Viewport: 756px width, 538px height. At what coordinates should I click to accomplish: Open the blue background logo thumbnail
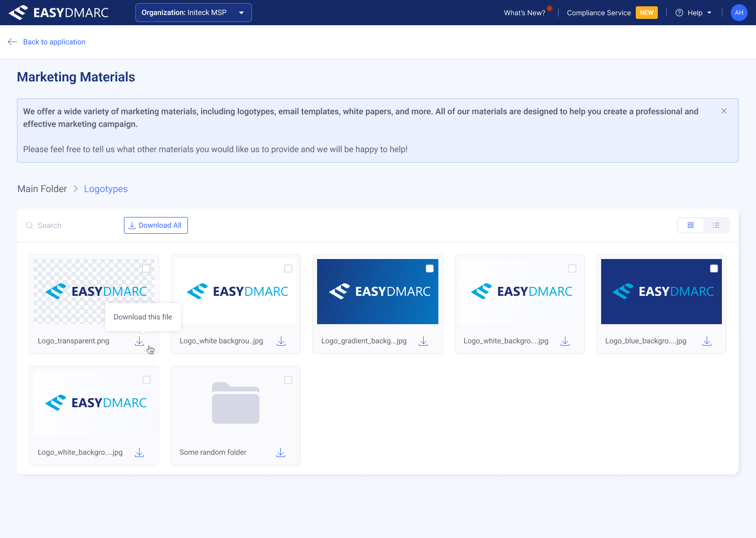(x=661, y=292)
